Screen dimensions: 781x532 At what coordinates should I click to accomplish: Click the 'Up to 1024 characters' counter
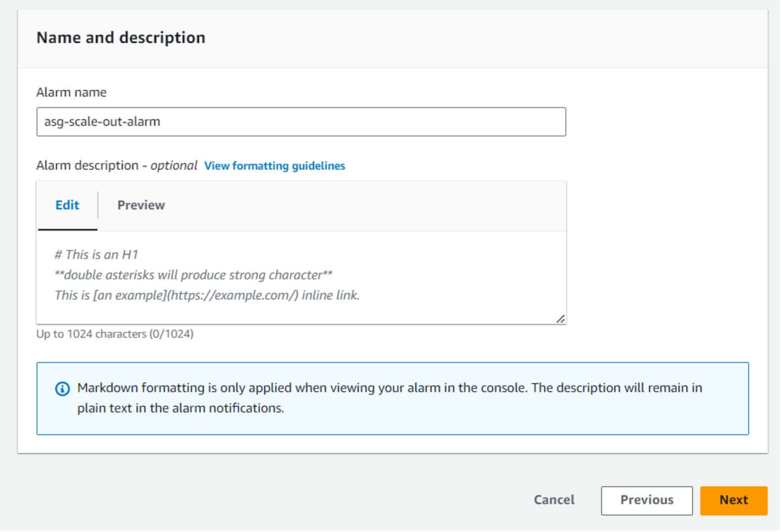point(115,334)
